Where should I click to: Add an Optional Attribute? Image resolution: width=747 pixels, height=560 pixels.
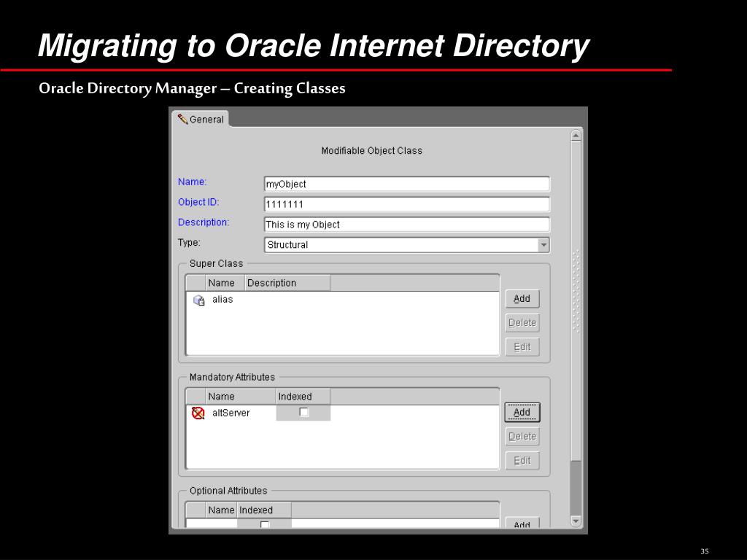522,523
